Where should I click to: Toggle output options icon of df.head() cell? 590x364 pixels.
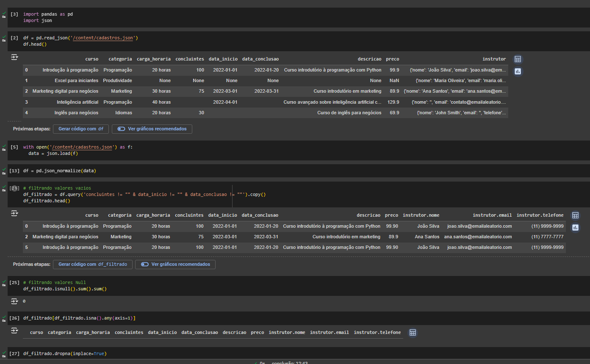tap(14, 57)
